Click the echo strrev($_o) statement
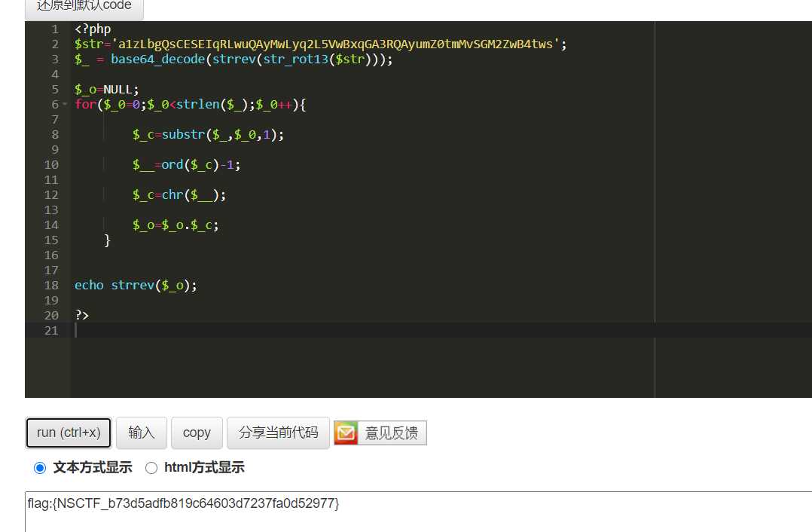This screenshot has height=532, width=812. pyautogui.click(x=136, y=286)
